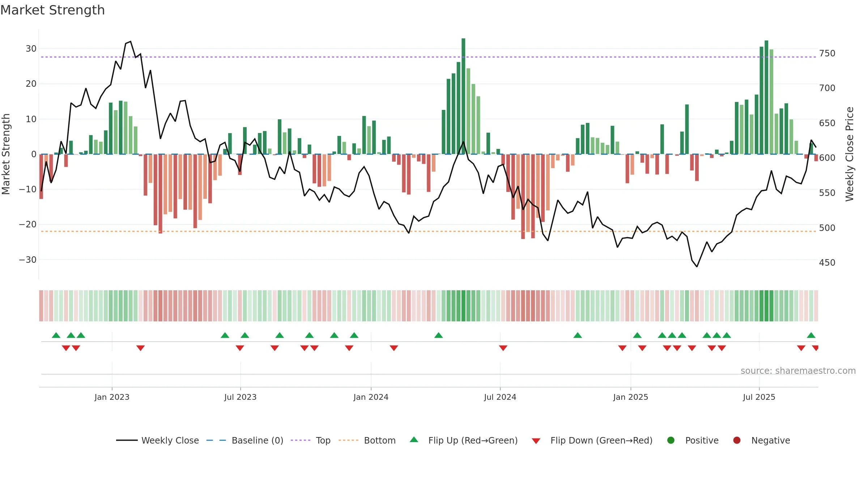Toggle the Negative legend entry

click(761, 440)
